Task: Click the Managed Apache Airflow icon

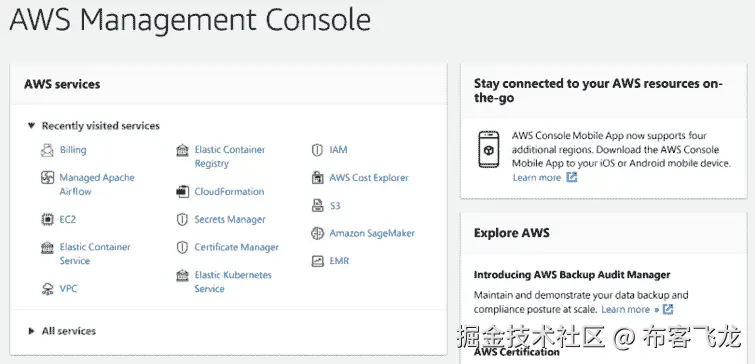Action: point(47,178)
